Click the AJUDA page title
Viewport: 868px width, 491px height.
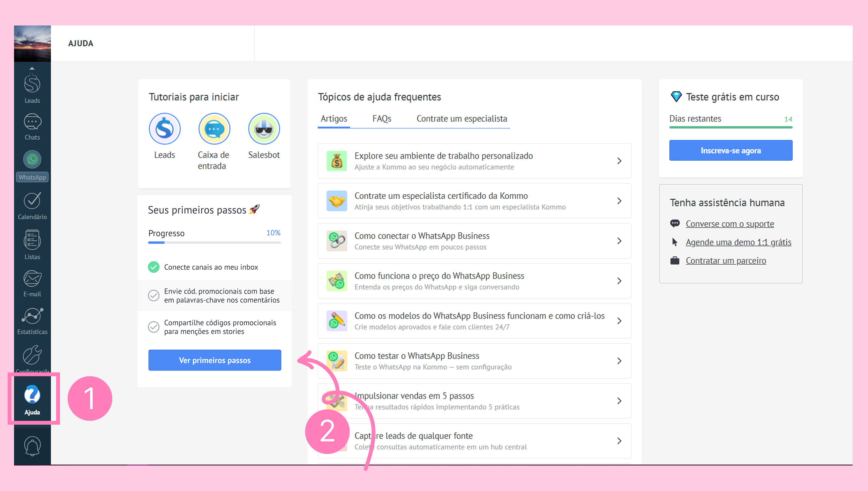click(81, 43)
